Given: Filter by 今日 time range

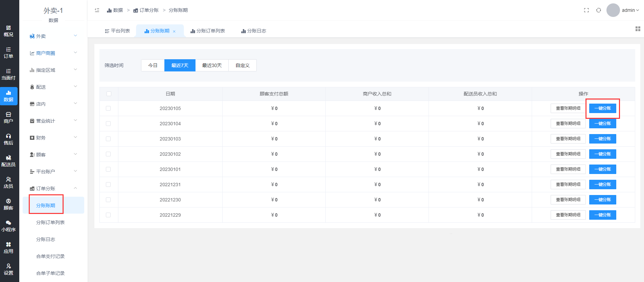Looking at the screenshot, I should [x=153, y=65].
